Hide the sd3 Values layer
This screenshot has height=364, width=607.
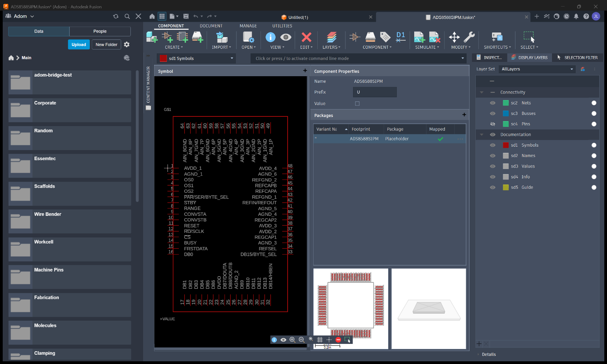tap(492, 166)
